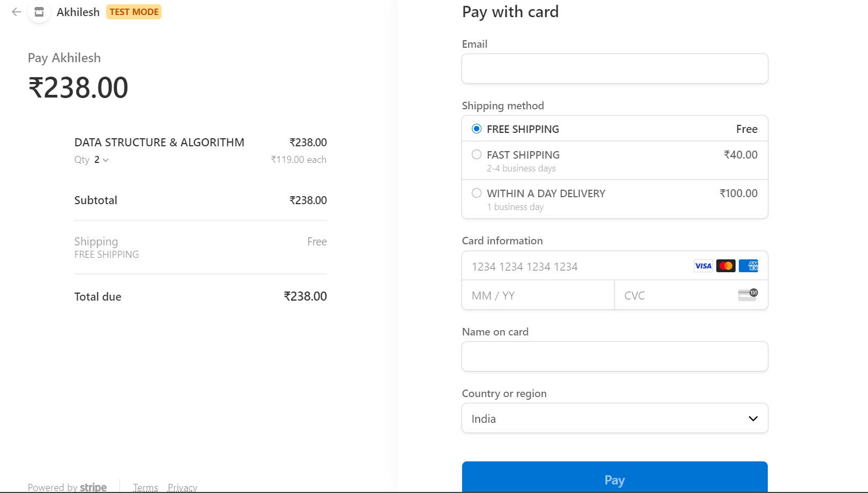
Task: Click the Visa card brand icon
Action: pyautogui.click(x=702, y=266)
